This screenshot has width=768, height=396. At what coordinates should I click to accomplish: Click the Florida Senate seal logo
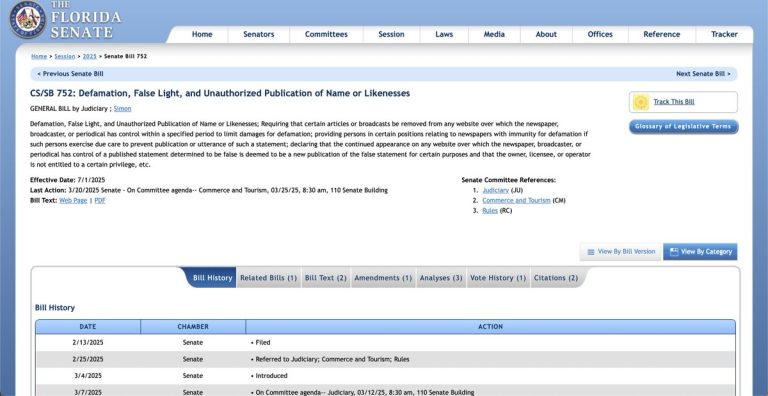27,20
